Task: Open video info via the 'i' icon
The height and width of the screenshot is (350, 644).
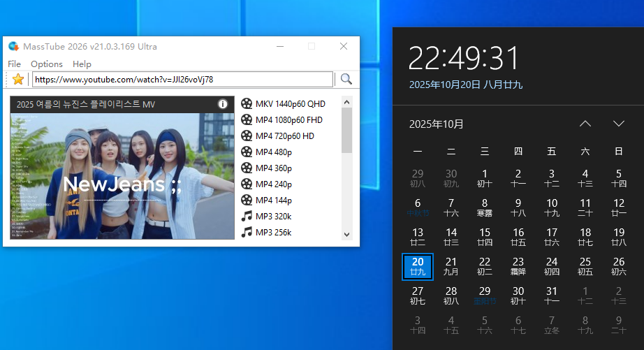Action: [223, 104]
